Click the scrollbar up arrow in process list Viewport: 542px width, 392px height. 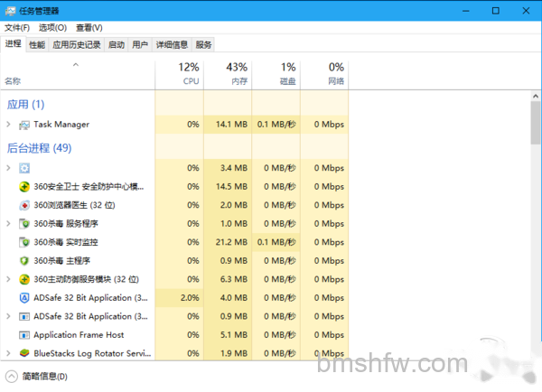click(536, 96)
